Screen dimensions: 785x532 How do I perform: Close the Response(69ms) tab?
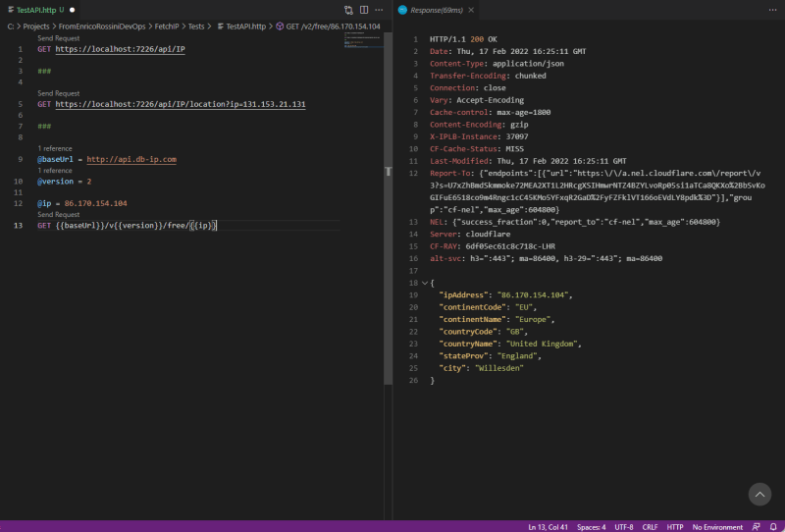[471, 10]
